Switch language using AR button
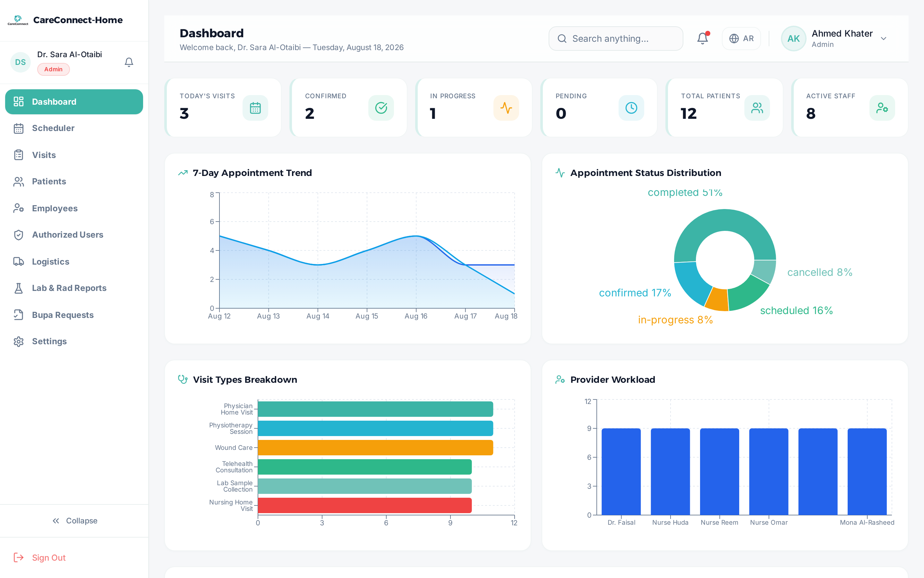Viewport: 924px width, 578px height. (x=741, y=38)
